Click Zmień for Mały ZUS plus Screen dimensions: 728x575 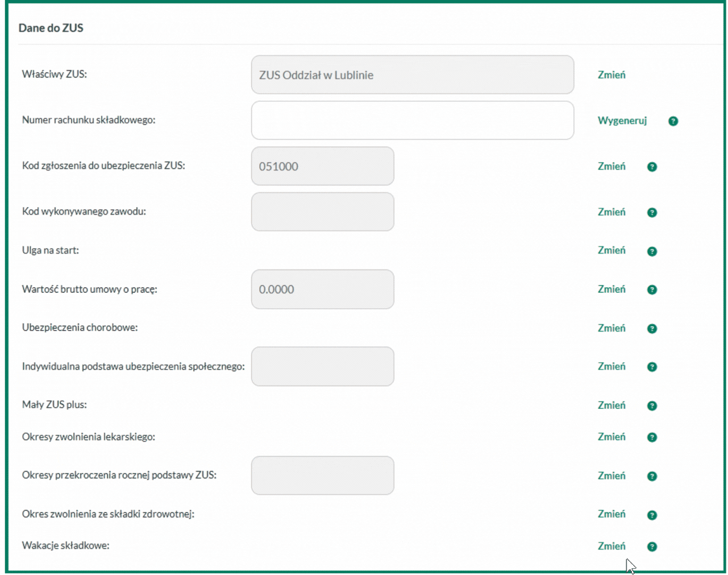611,405
